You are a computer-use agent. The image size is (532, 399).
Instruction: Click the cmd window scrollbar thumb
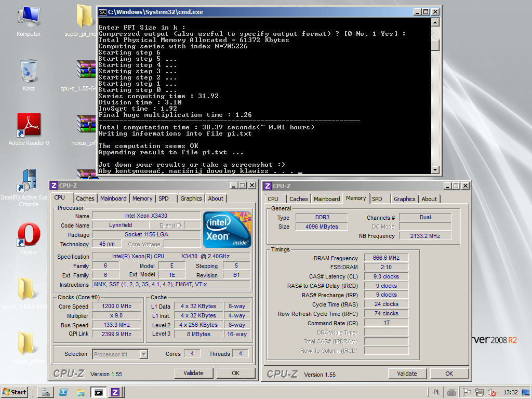click(x=435, y=45)
